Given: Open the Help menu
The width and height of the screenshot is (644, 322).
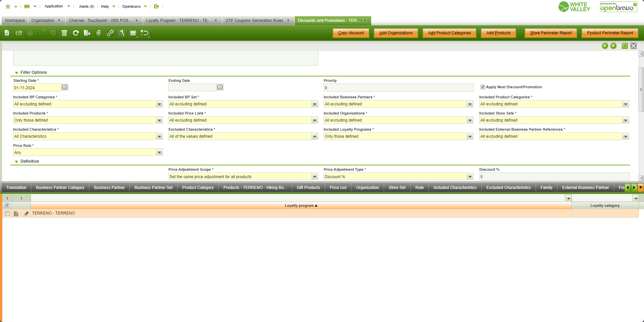Looking at the screenshot, I should (x=108, y=6).
